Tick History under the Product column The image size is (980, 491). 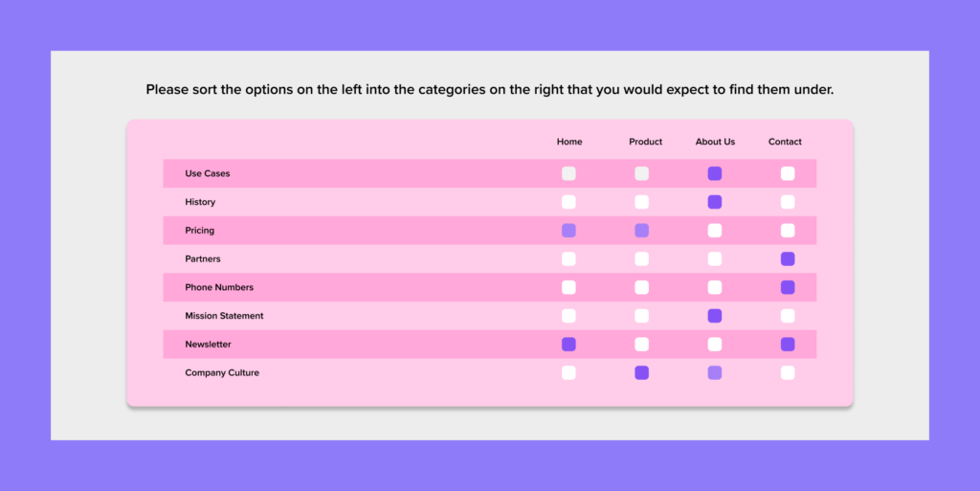tap(641, 202)
